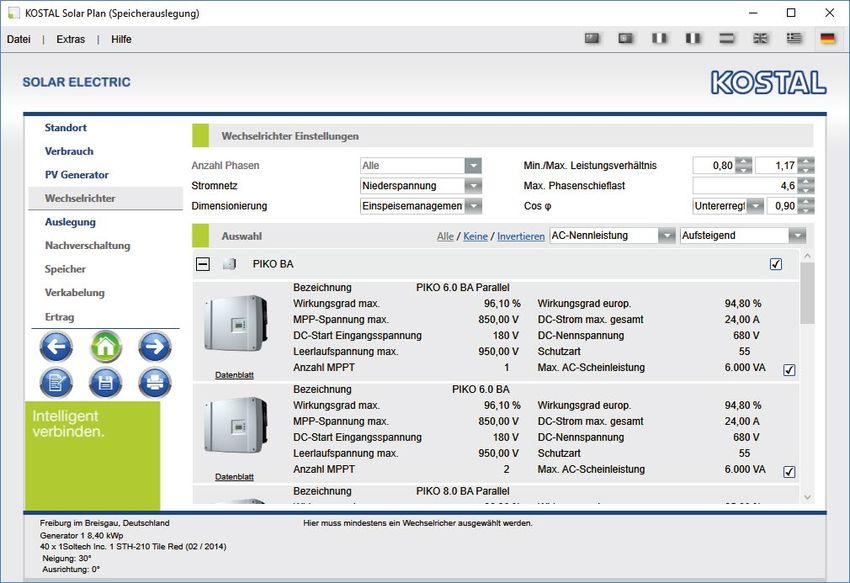Collapse the PIKO BA inverter group
Viewport: 850px width, 583px height.
pyautogui.click(x=203, y=264)
